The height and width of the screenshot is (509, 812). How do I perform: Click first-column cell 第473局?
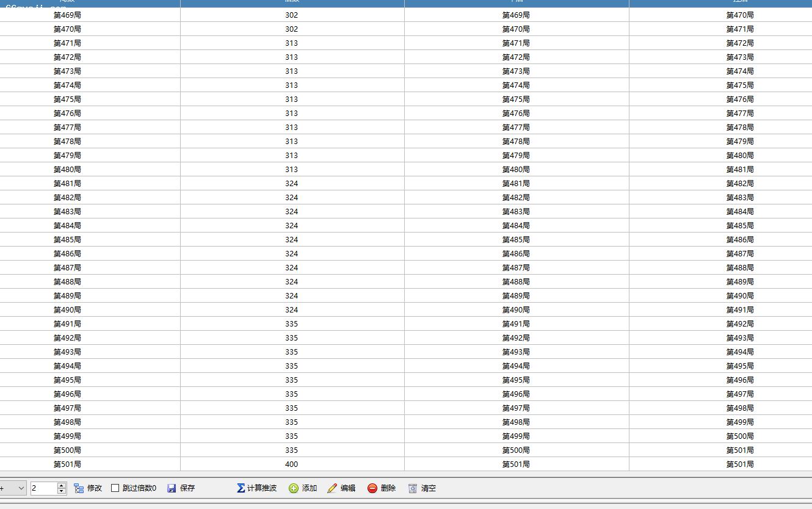[67, 71]
